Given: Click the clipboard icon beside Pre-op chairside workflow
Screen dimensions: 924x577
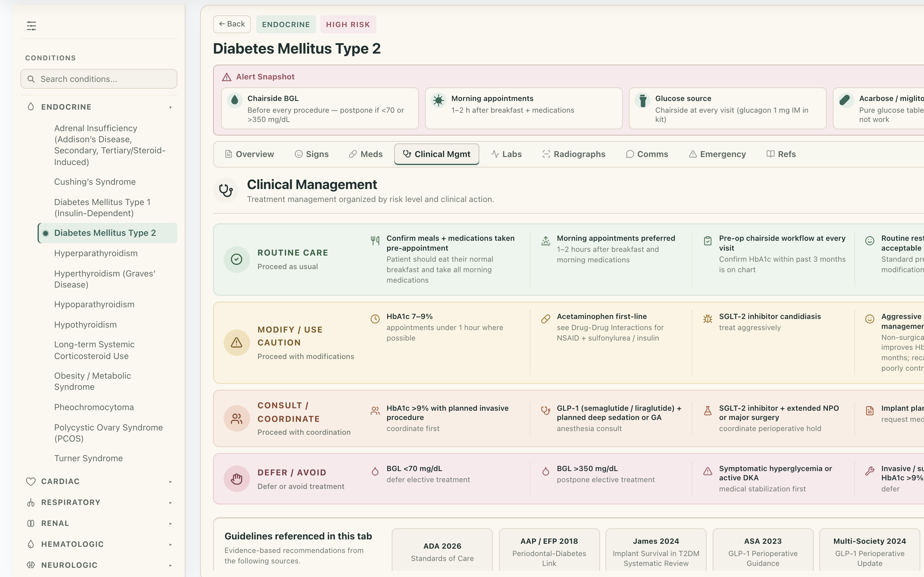Looking at the screenshot, I should [x=708, y=240].
